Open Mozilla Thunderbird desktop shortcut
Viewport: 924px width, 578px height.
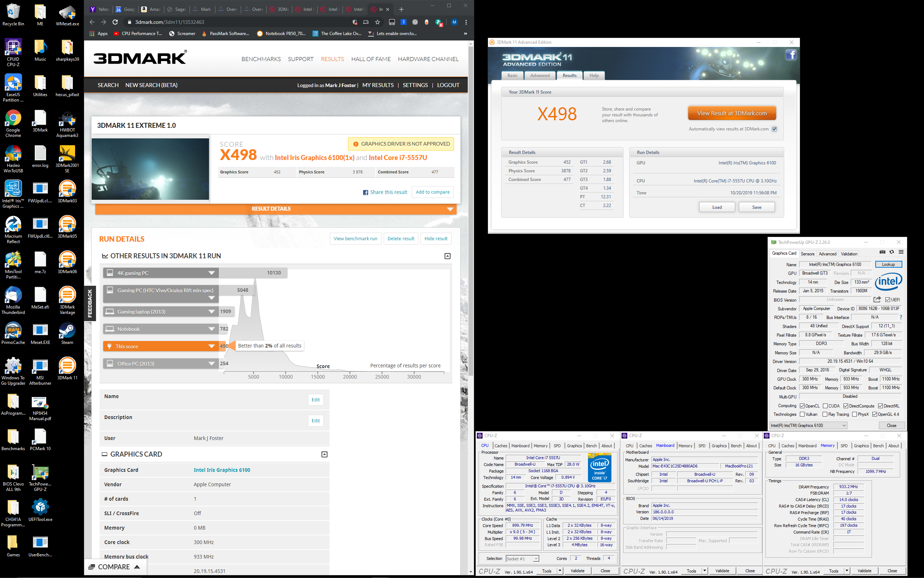13,301
